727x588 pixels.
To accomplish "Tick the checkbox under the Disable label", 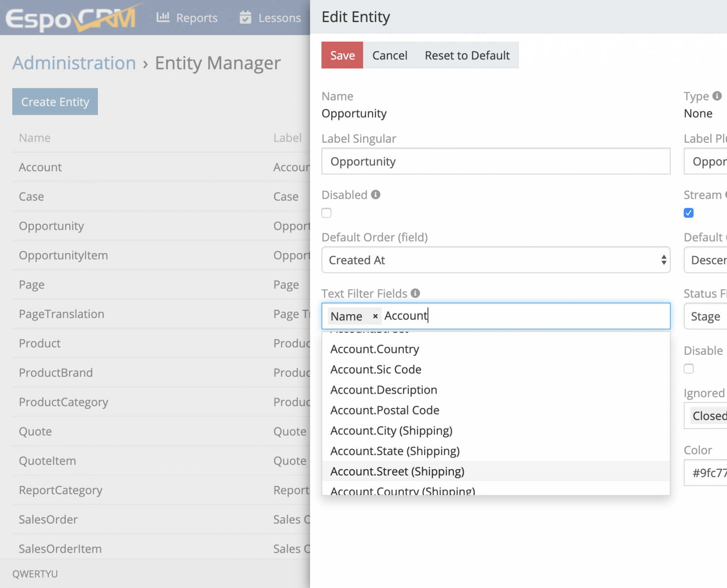I will (x=688, y=369).
